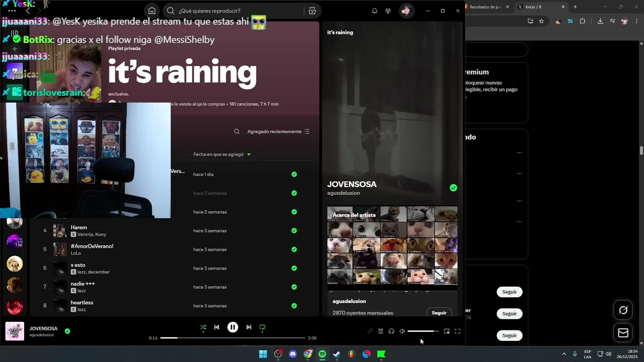The width and height of the screenshot is (644, 362).
Task: Open the Agregado recientemente sort dropdown
Action: pyautogui.click(x=278, y=132)
